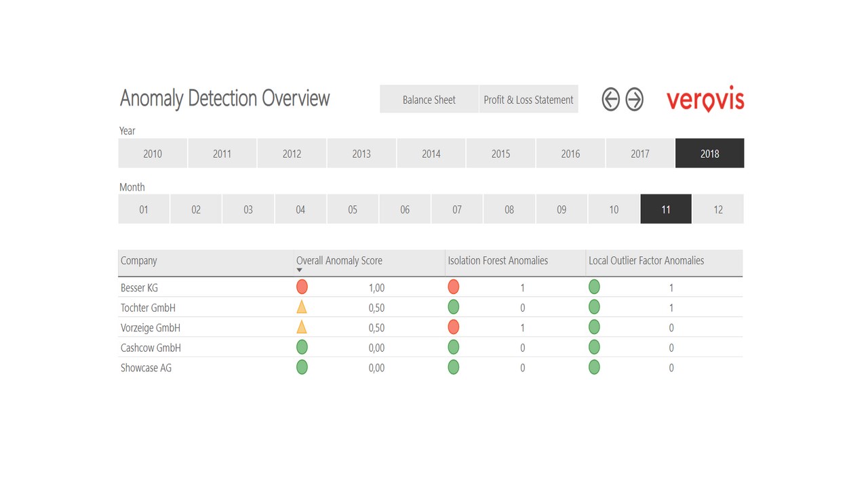This screenshot has height=488, width=868.
Task: Click the green Isolation Forest indicator for Cashcow GmbH
Action: [x=453, y=347]
